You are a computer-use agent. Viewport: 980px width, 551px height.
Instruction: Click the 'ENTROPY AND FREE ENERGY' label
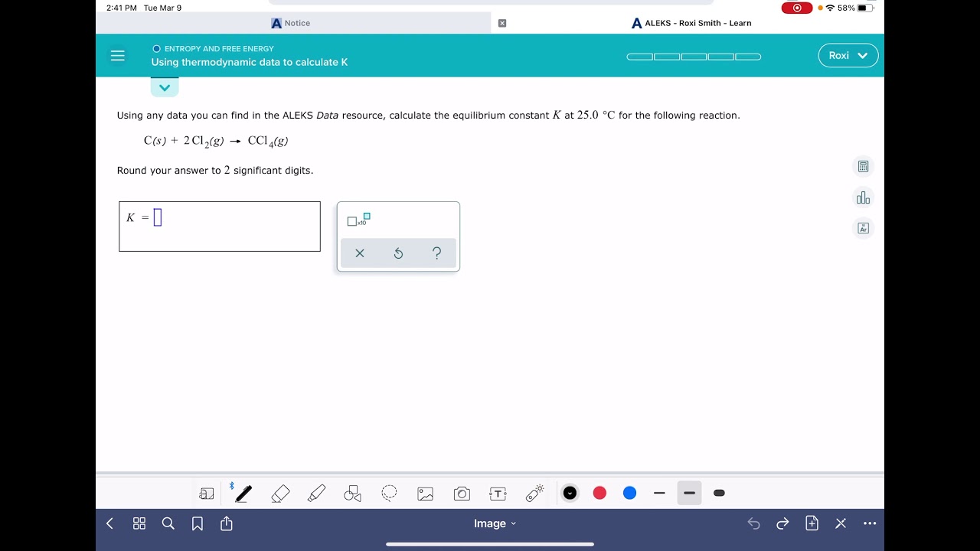tap(219, 48)
